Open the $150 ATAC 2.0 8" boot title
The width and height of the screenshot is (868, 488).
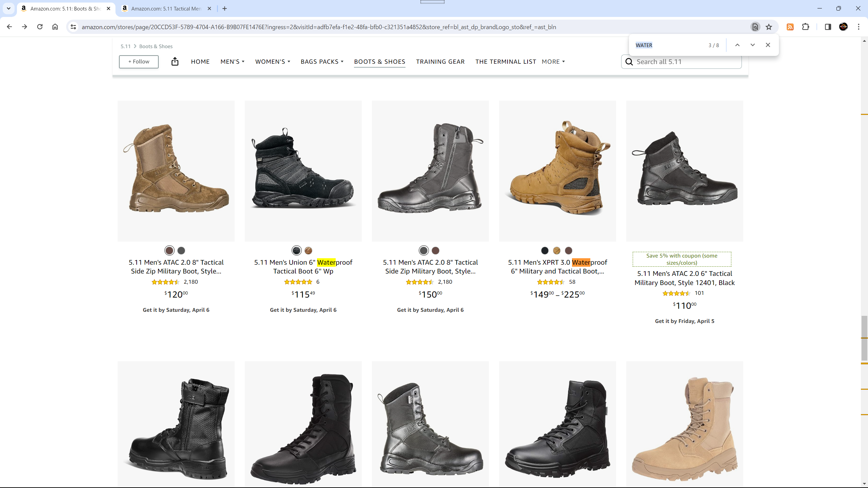pyautogui.click(x=430, y=267)
